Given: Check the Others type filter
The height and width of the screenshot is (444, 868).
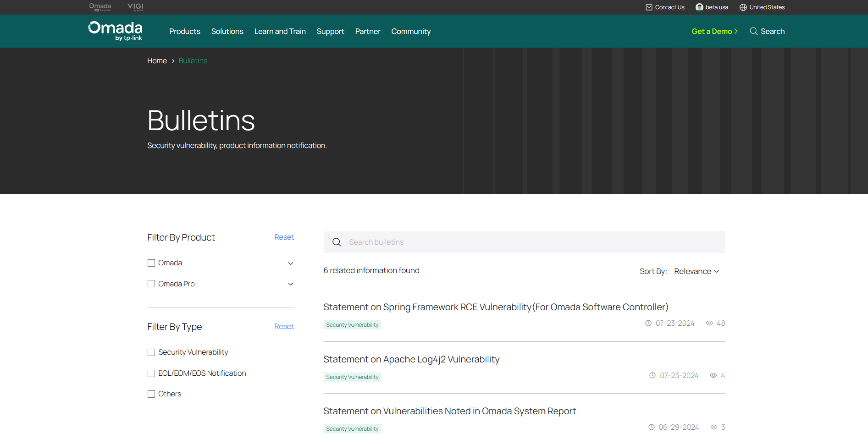Looking at the screenshot, I should (x=151, y=394).
